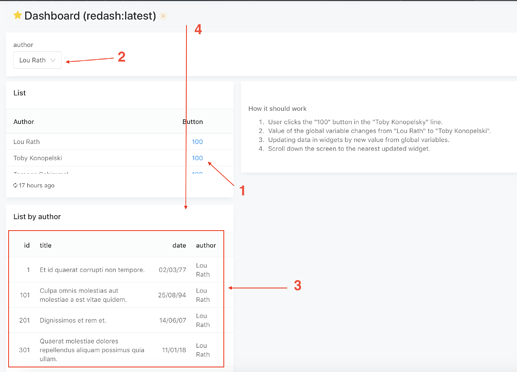Click the Dashboard (redash:latest) title
The image size is (517, 372).
click(90, 16)
